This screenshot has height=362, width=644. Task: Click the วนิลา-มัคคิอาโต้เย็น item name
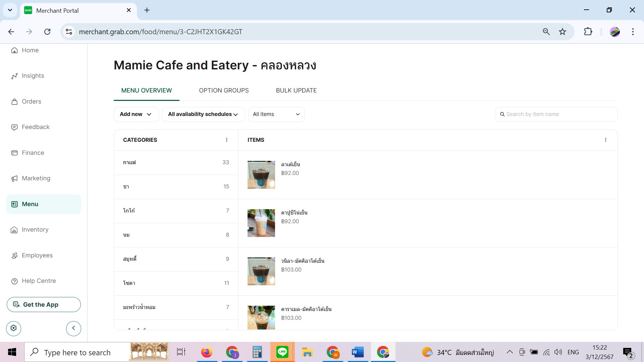pos(303,261)
